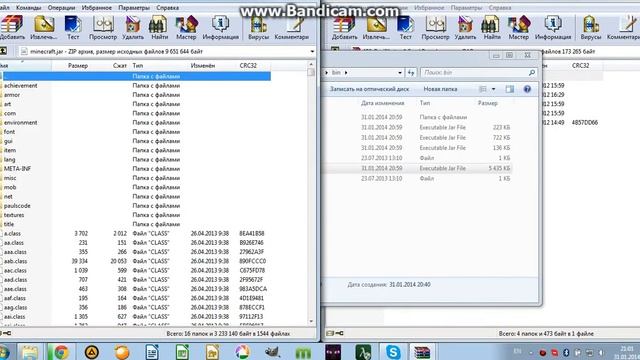This screenshot has width=640, height=360.
Task: Click Вирусы scan icon in left WinRAR window
Action: click(258, 24)
